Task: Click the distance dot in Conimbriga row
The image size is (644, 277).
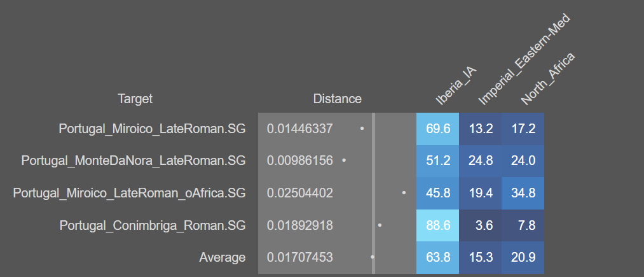Action: (x=380, y=225)
